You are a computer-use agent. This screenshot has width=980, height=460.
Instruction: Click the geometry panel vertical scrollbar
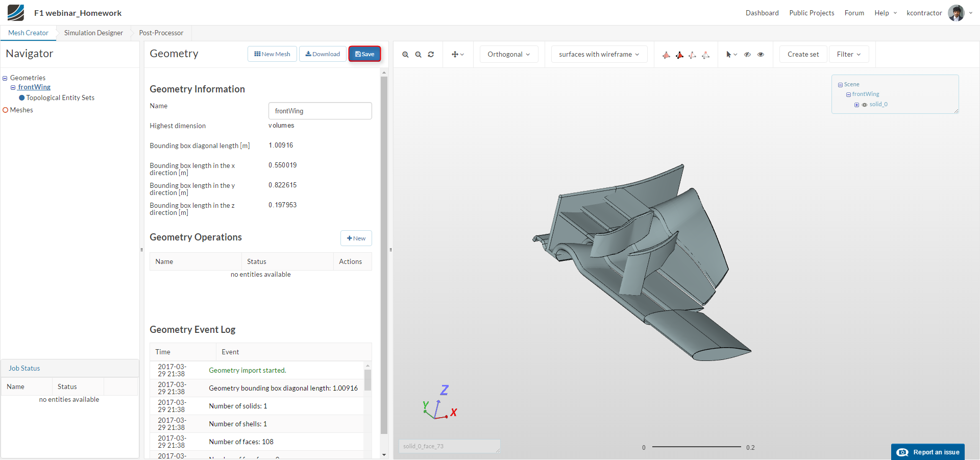coord(384,255)
